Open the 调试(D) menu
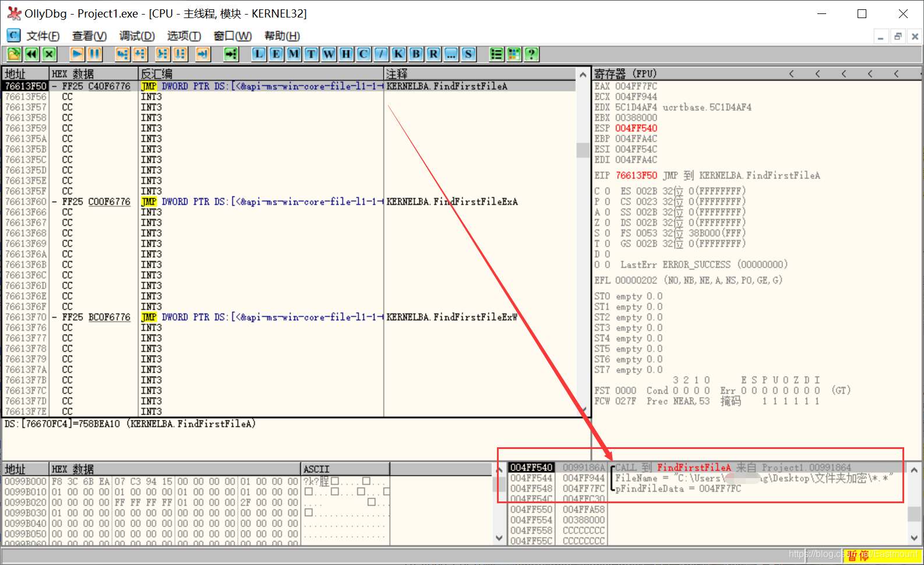 tap(137, 36)
